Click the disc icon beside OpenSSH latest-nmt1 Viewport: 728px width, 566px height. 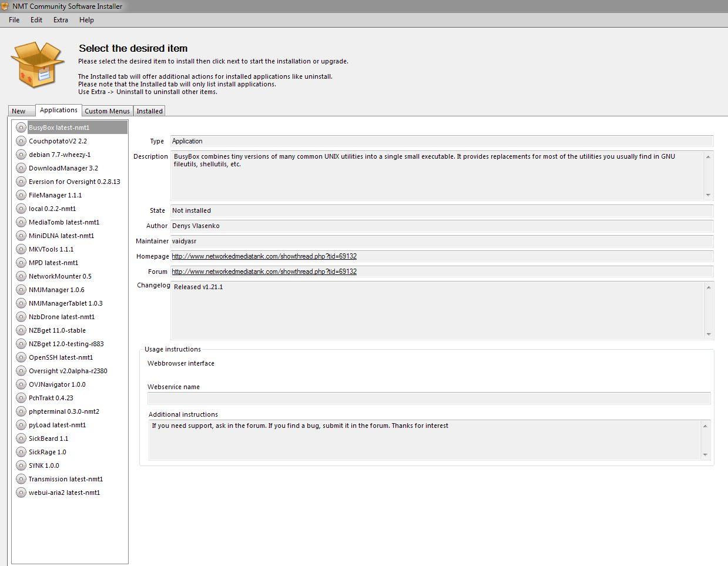pyautogui.click(x=21, y=357)
